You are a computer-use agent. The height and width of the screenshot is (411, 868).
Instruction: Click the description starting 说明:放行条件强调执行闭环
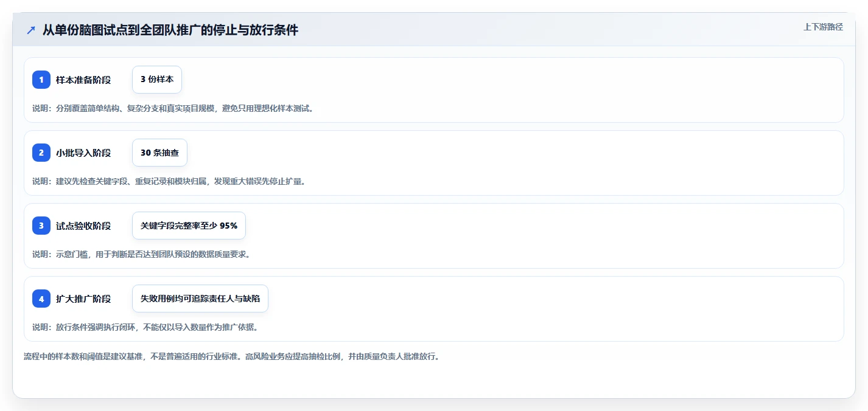click(146, 327)
